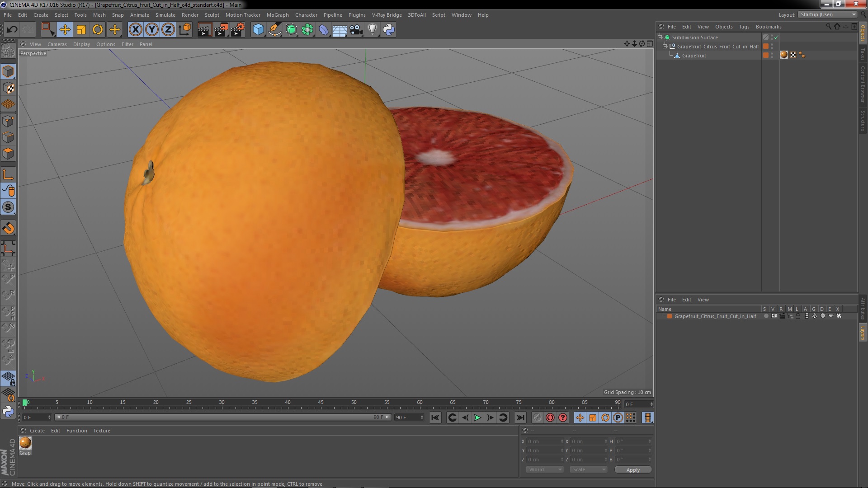Render the active view
Viewport: 868px width, 488px height.
204,30
